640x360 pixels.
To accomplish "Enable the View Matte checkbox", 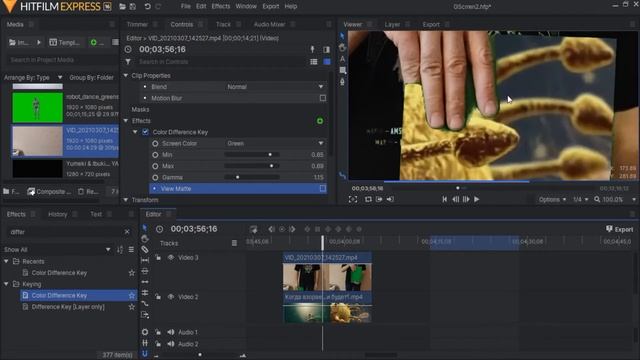I will [x=323, y=189].
